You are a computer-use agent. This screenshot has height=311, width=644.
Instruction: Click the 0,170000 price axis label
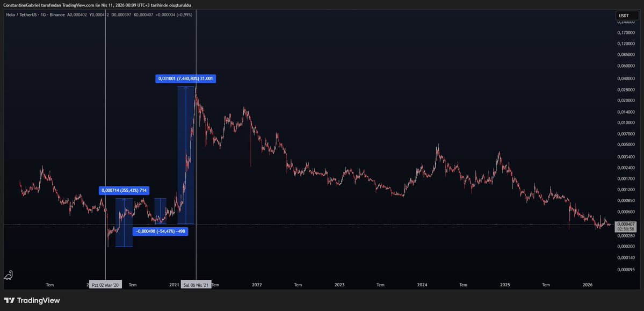627,32
